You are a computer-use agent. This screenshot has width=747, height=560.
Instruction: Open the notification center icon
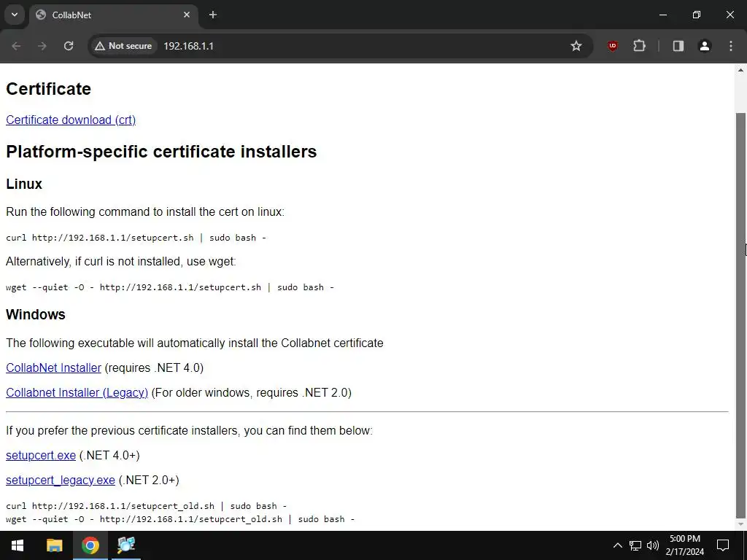coord(723,545)
